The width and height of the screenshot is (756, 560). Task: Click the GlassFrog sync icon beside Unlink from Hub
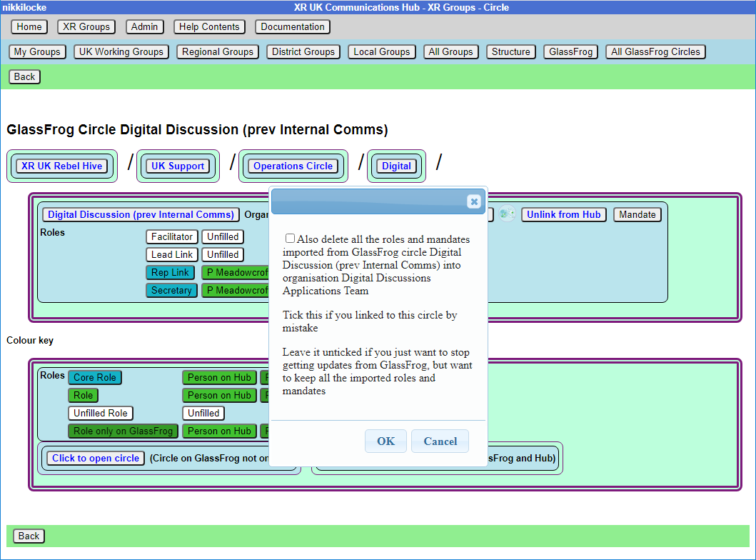507,214
